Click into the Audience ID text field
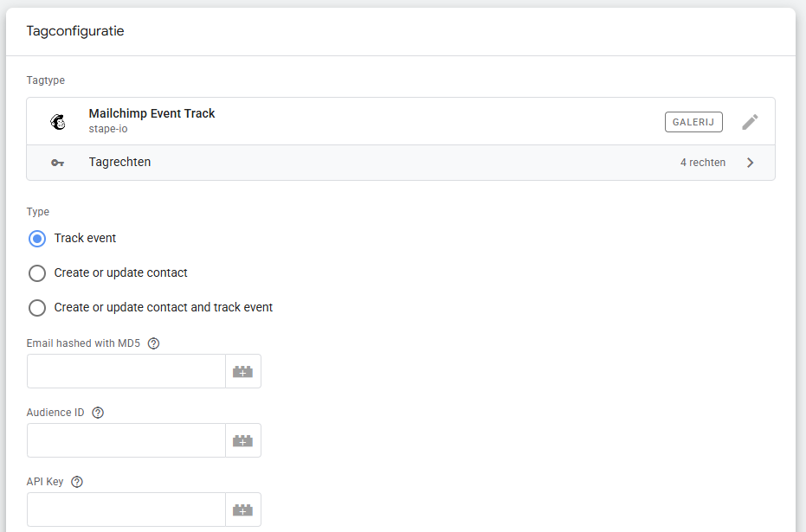This screenshot has width=806, height=532. click(126, 440)
